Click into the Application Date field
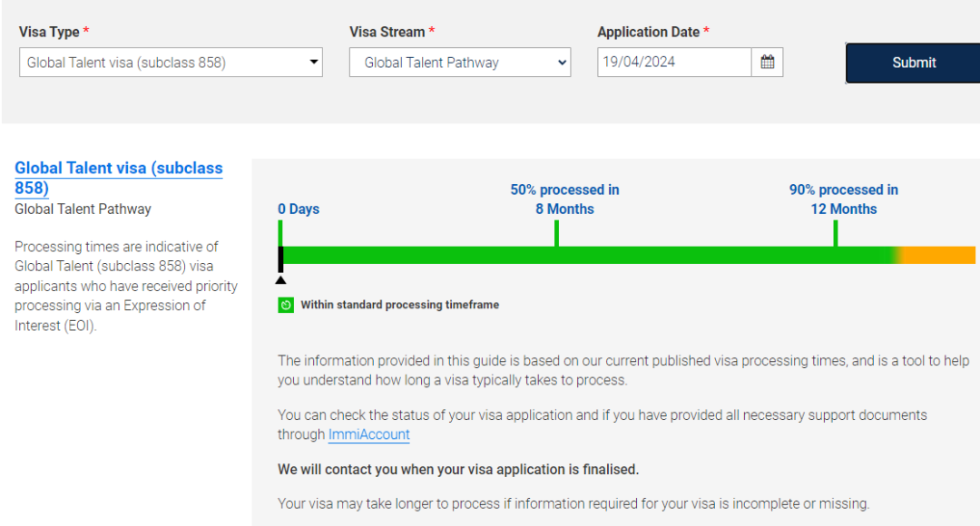 pos(674,63)
